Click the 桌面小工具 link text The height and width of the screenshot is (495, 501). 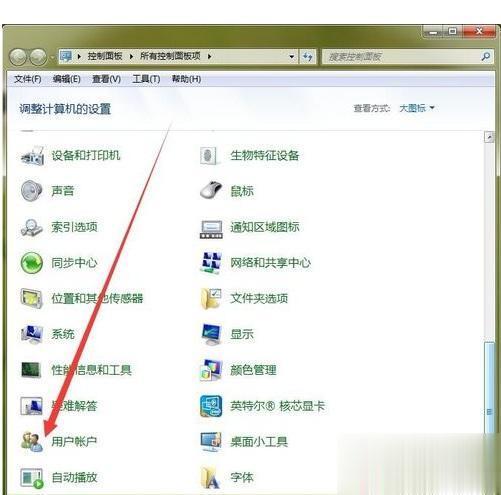(259, 442)
